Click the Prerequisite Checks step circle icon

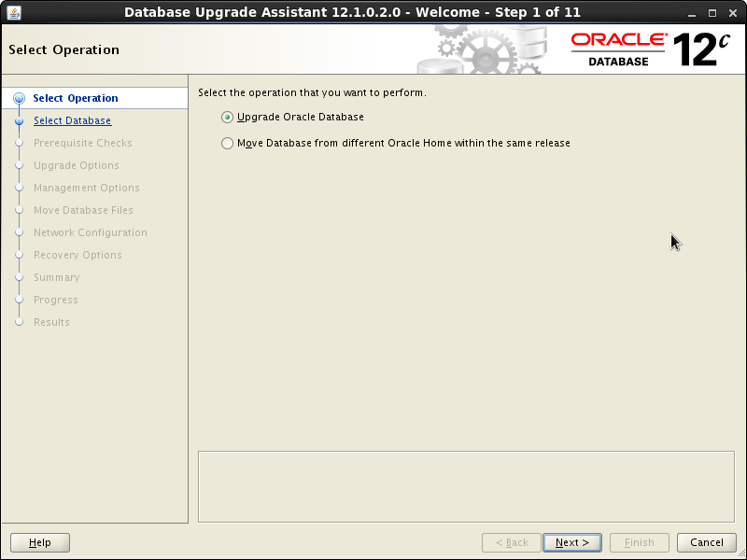pyautogui.click(x=19, y=143)
